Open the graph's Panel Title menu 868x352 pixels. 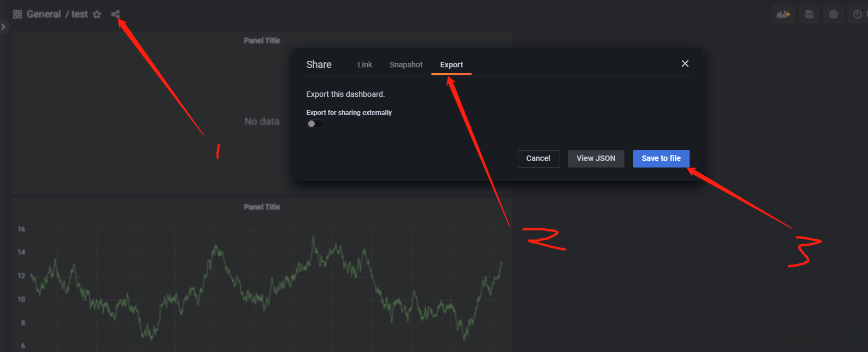(262, 207)
